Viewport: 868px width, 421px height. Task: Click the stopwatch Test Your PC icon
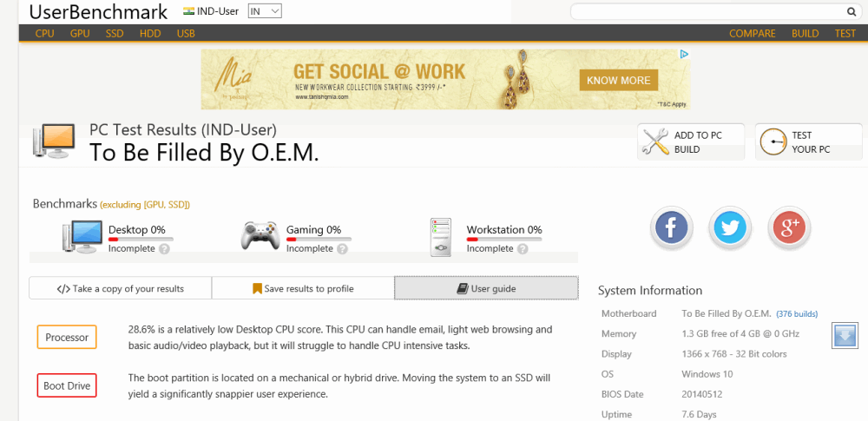773,141
